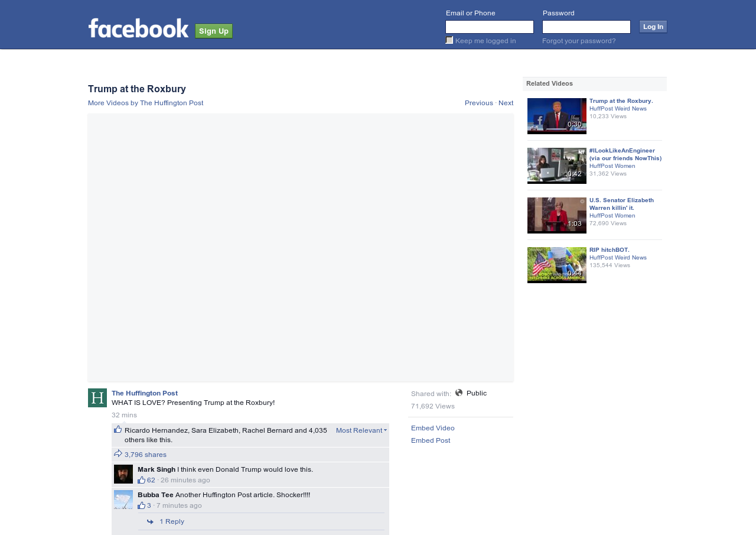Open Ricardo Hernandez in likes list
Viewport: 756px width, 535px height.
tap(156, 430)
